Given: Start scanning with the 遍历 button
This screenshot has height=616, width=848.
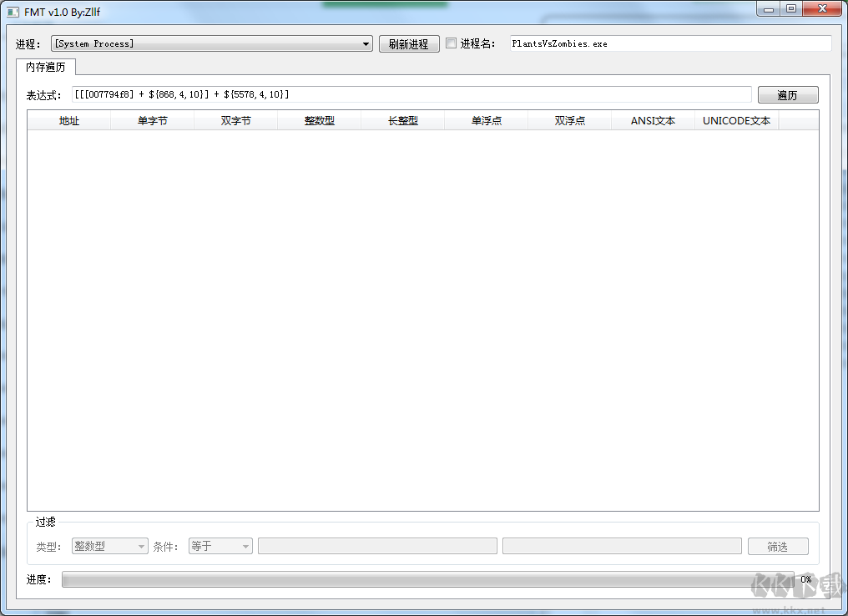Looking at the screenshot, I should [787, 93].
